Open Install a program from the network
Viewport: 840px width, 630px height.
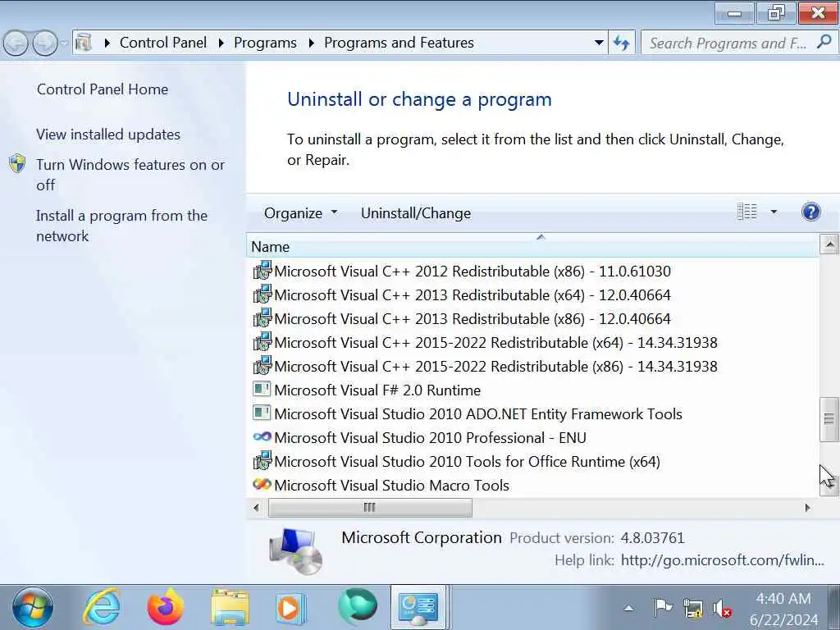click(x=121, y=226)
